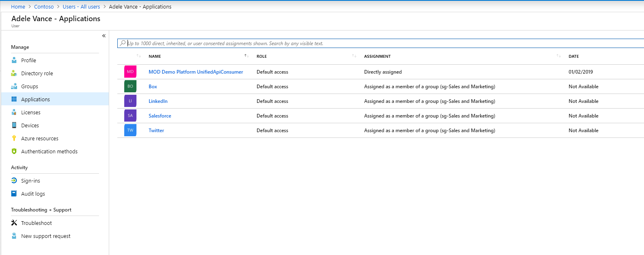The height and width of the screenshot is (255, 644).
Task: Click the MD app icon for MOD Demo Platform
Action: coord(130,72)
